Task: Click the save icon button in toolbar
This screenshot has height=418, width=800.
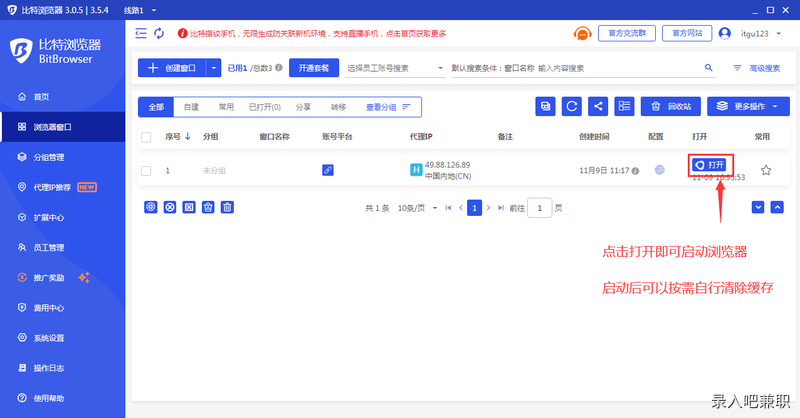Action: tap(545, 106)
